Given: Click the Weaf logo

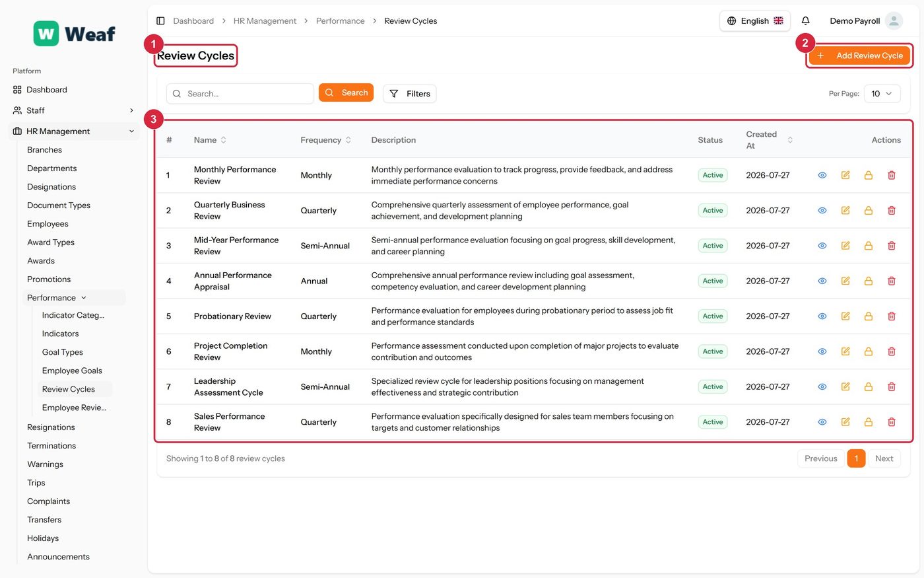Looking at the screenshot, I should click(x=75, y=34).
